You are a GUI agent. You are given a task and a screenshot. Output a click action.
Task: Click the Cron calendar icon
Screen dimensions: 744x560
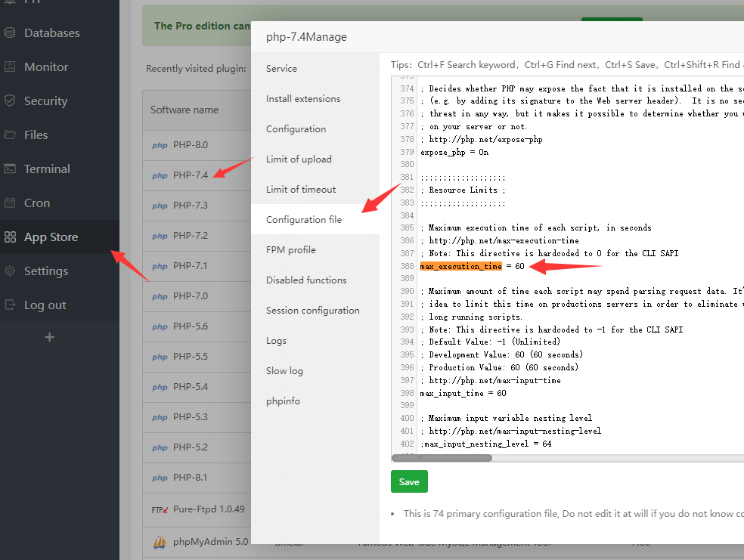pos(10,203)
